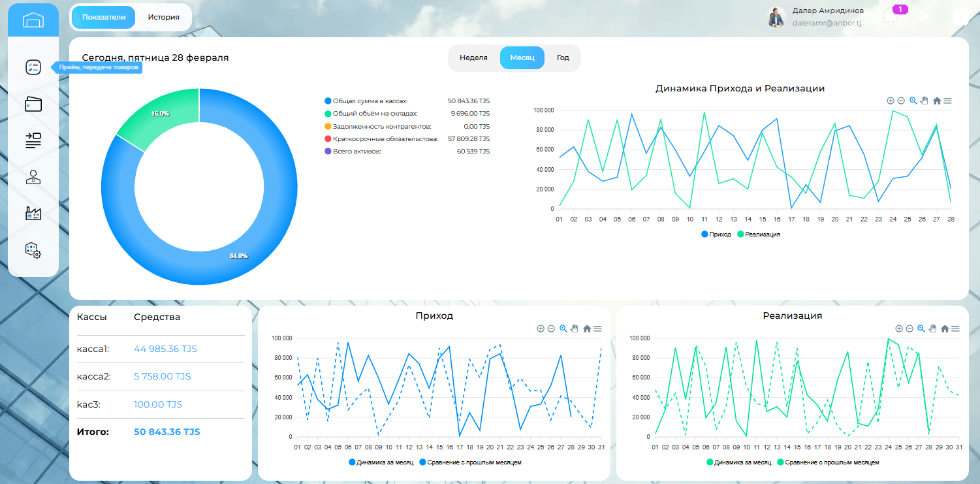
Task: Open the gear settings icon in sidebar
Action: pos(33,250)
